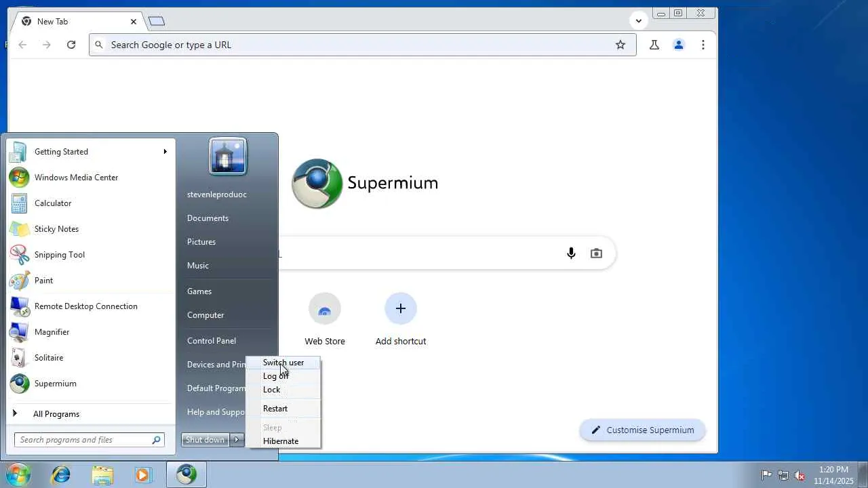The image size is (868, 488).
Task: Go back in the browser
Action: 22,45
